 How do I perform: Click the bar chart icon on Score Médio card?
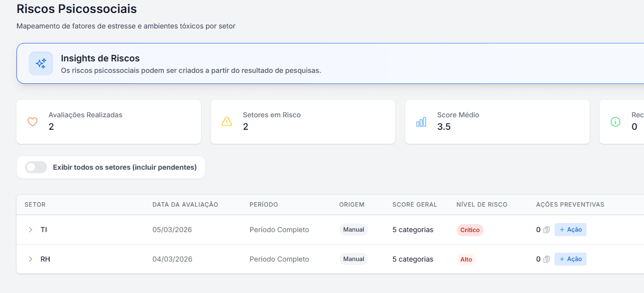click(421, 121)
